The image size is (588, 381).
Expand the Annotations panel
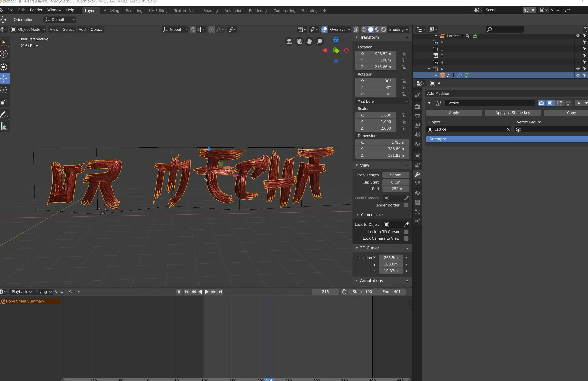point(371,281)
